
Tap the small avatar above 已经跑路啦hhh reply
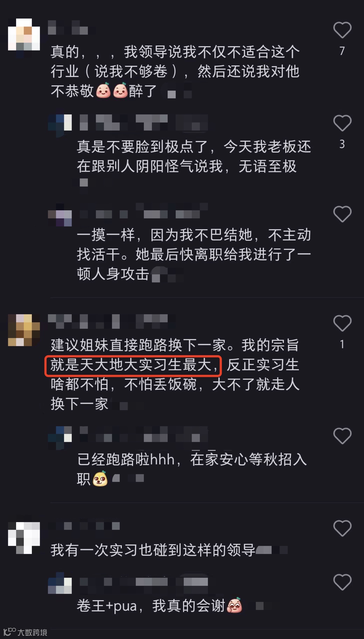[x=60, y=435]
